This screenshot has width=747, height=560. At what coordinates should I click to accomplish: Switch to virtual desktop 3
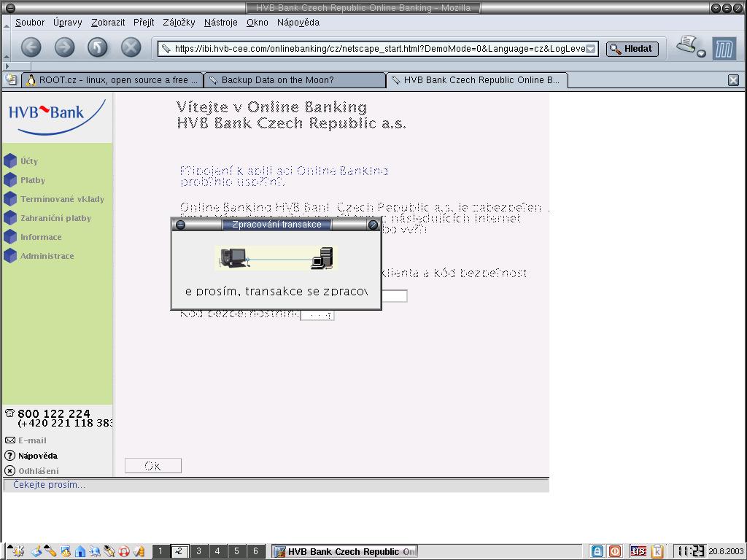tap(198, 551)
